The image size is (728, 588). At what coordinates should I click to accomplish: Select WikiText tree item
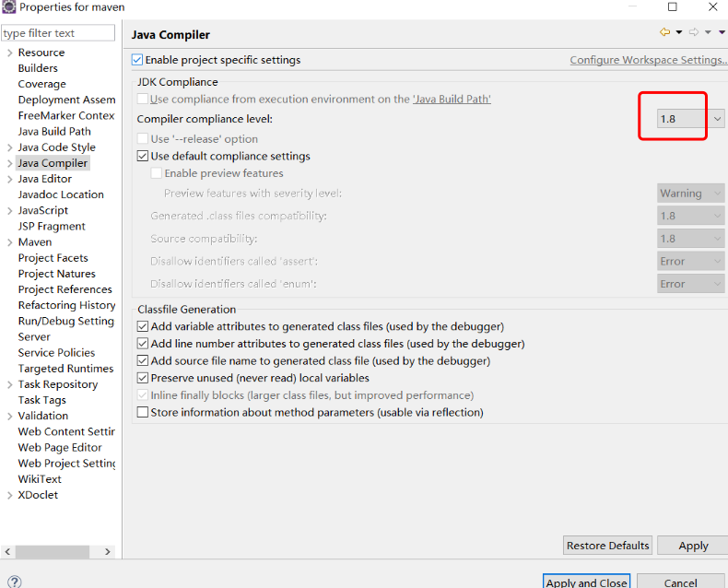pos(40,479)
